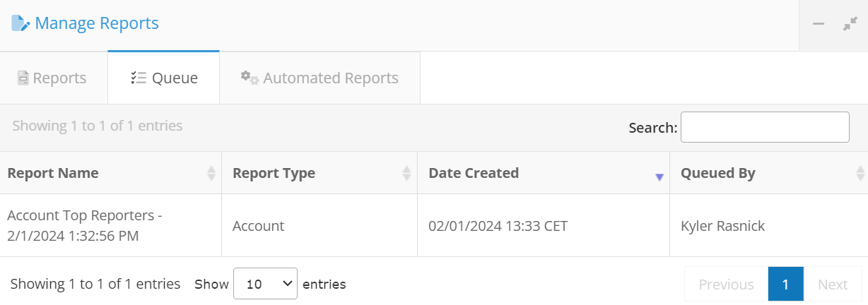Select the Account Top Reporters row
Image resolution: width=868 pixels, height=305 pixels.
coord(434,226)
